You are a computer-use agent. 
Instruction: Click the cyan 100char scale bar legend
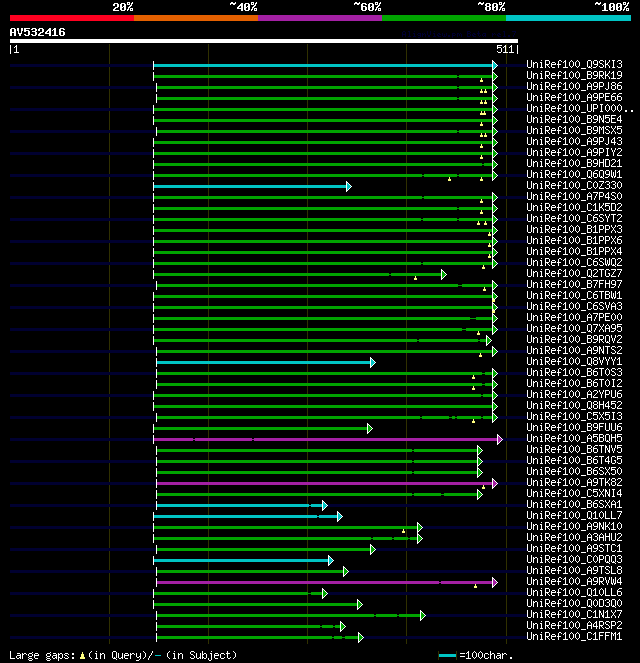coord(447,655)
